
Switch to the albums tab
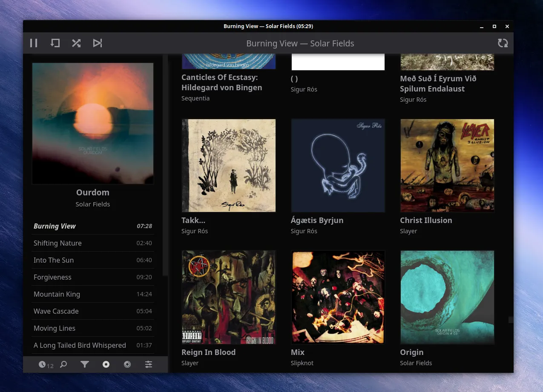[106, 364]
